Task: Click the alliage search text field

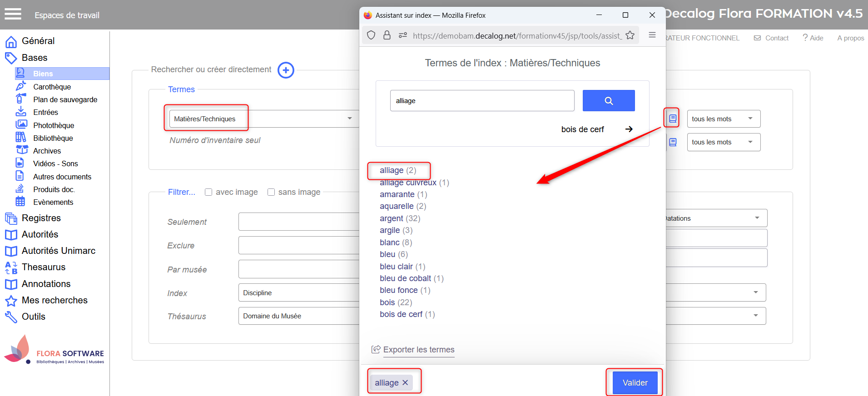Action: (481, 101)
